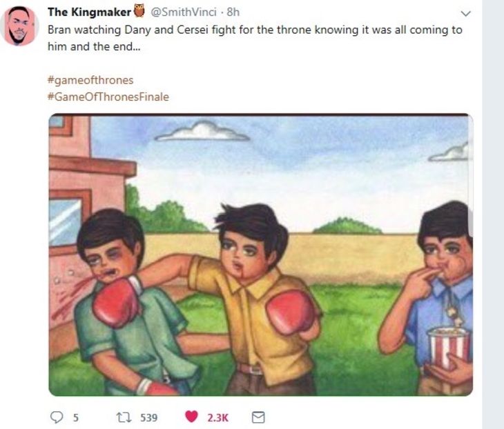Click The Kingmaker display name
The image size is (504, 429).
click(89, 12)
